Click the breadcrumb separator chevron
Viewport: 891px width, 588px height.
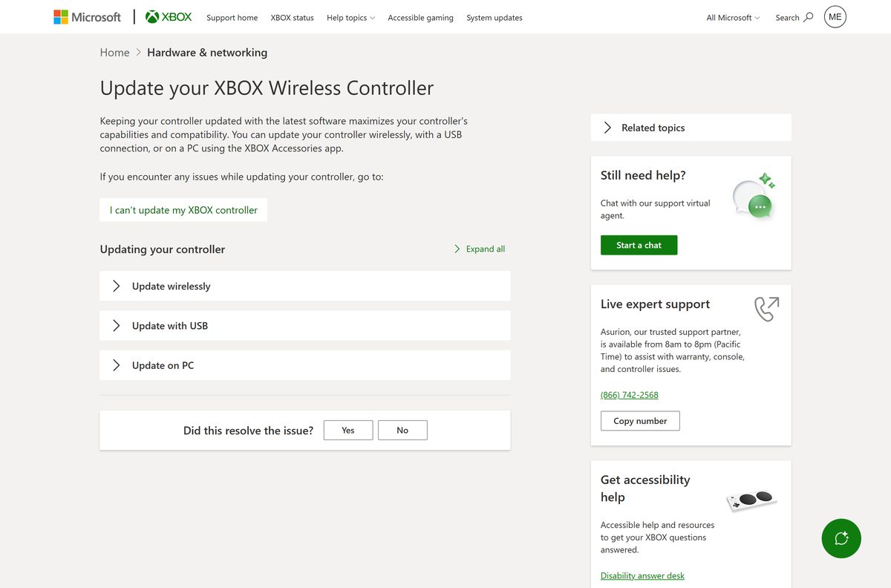[138, 53]
